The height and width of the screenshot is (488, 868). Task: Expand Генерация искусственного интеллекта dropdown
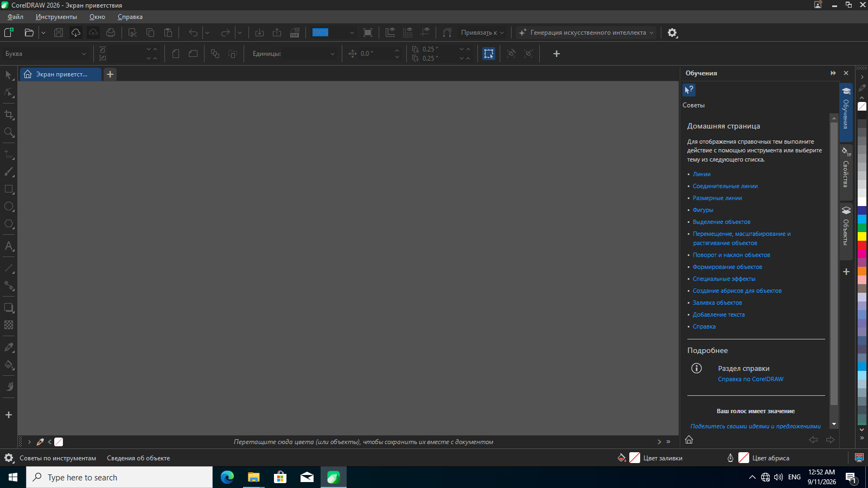point(587,33)
